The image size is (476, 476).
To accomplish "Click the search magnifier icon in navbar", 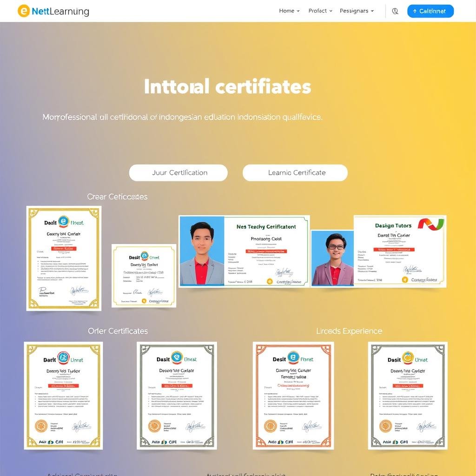I will [395, 11].
